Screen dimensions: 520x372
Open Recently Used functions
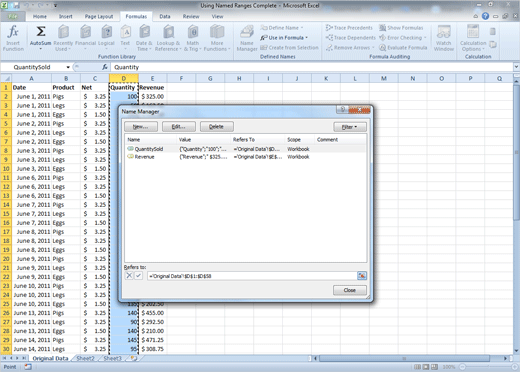click(63, 38)
